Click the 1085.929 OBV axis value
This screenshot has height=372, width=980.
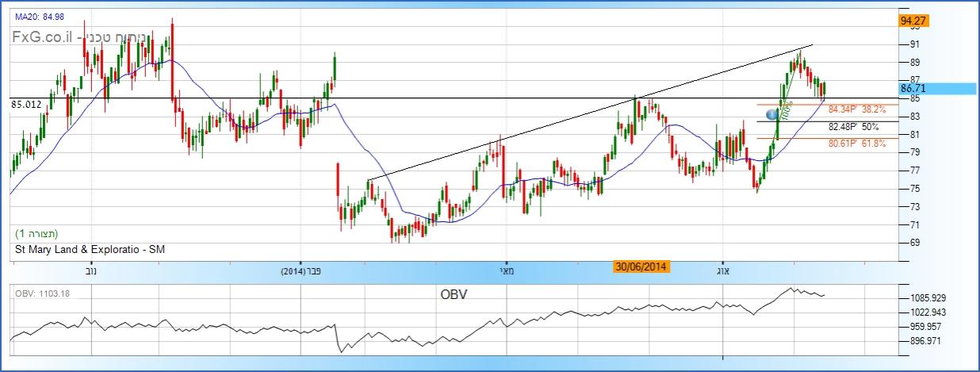[928, 297]
